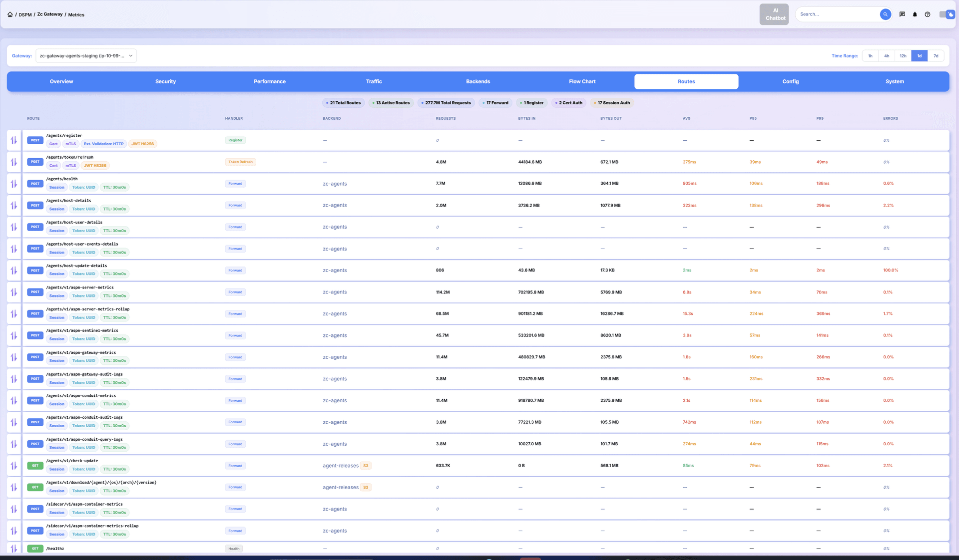This screenshot has height=560, width=959.
Task: Click the 17 Forward chip
Action: tap(495, 103)
